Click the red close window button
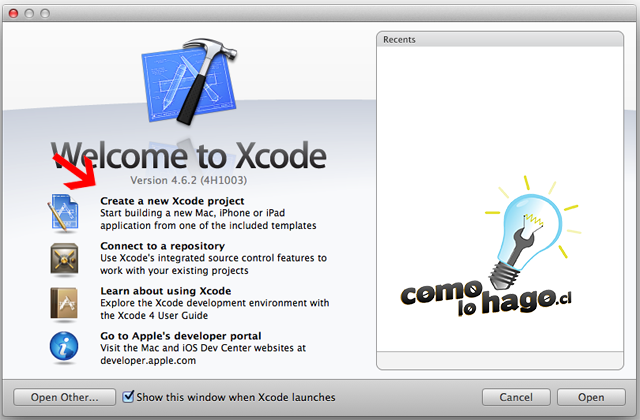Screen dimensions: 640x420 (13, 13)
